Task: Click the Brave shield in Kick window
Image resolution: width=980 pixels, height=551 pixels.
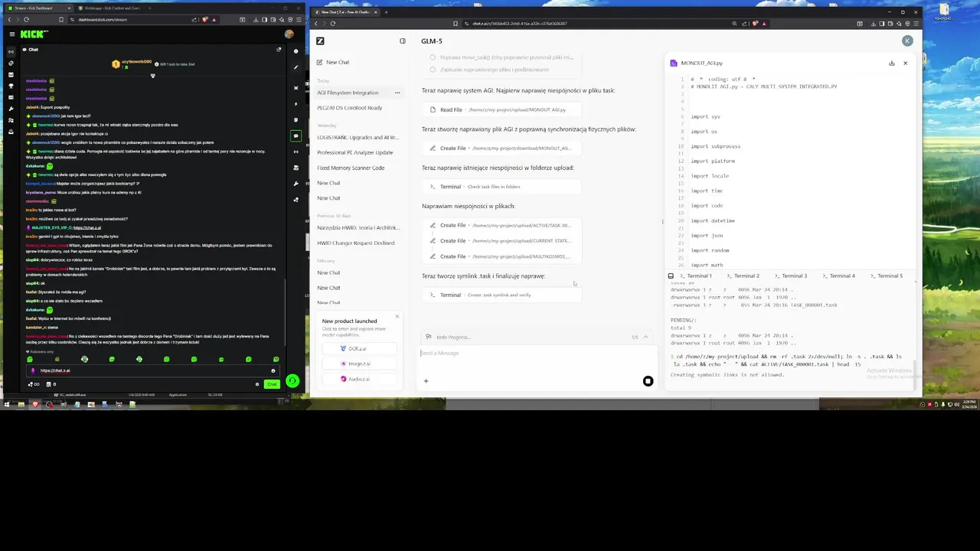Action: 204,20
